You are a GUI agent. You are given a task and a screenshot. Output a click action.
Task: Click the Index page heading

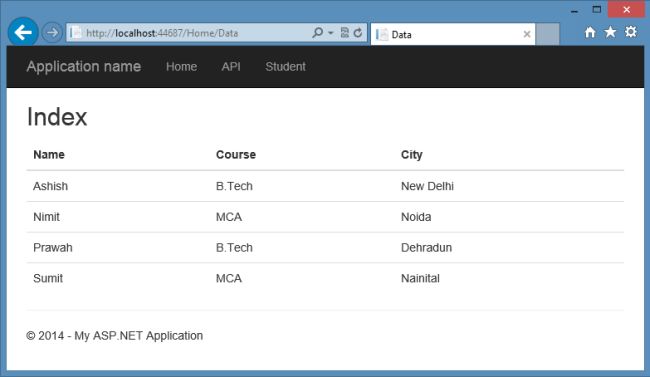point(57,117)
